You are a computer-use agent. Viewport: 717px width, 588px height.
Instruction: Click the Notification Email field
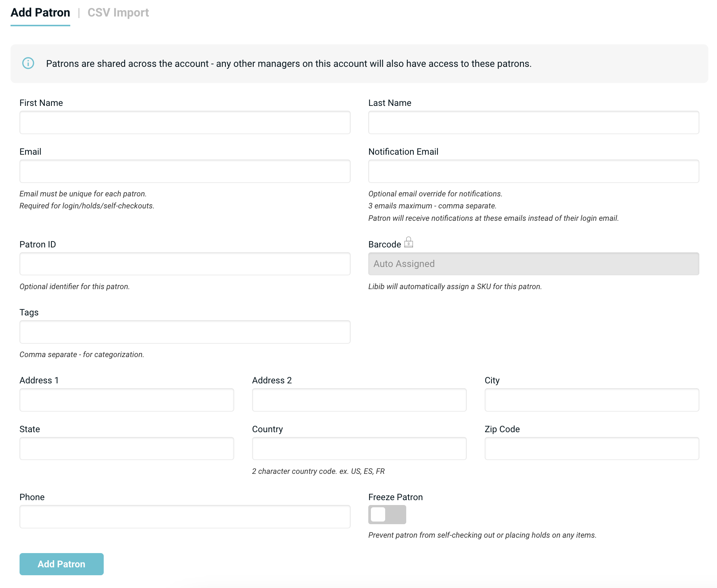tap(533, 171)
